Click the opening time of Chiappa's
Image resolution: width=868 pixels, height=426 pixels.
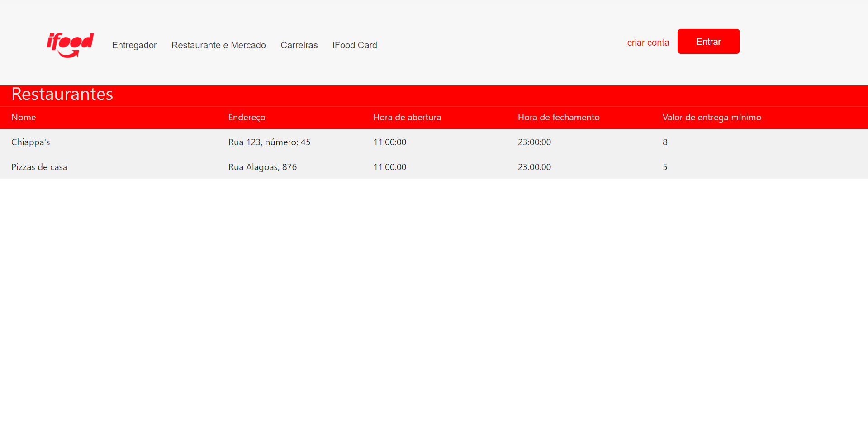[x=389, y=142]
